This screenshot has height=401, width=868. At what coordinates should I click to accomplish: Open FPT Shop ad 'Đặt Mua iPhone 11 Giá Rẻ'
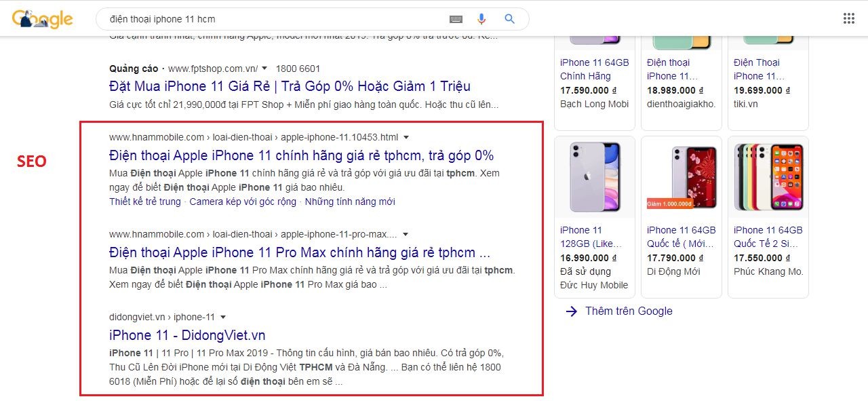point(290,86)
